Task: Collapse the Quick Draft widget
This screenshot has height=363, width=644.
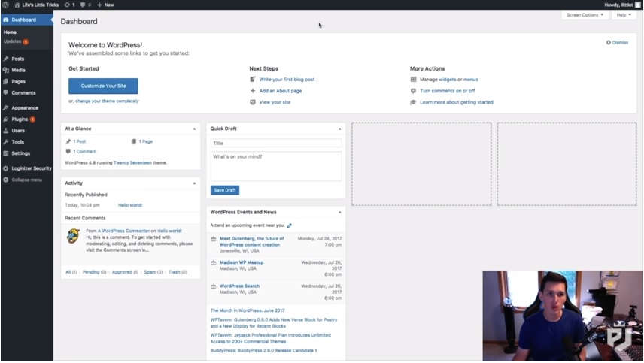Action: tap(339, 129)
